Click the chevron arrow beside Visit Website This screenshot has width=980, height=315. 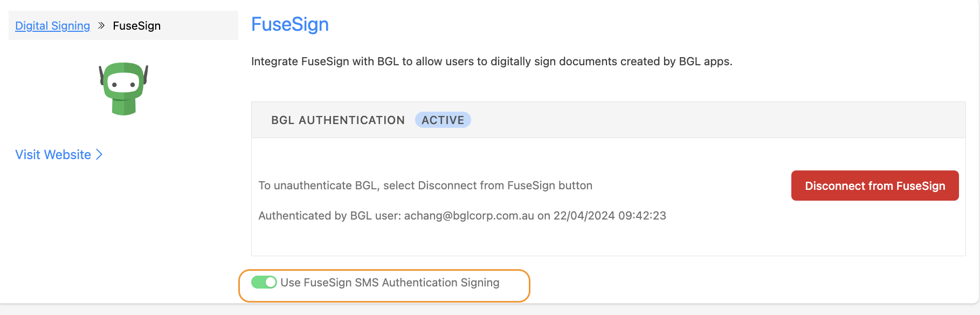(99, 155)
